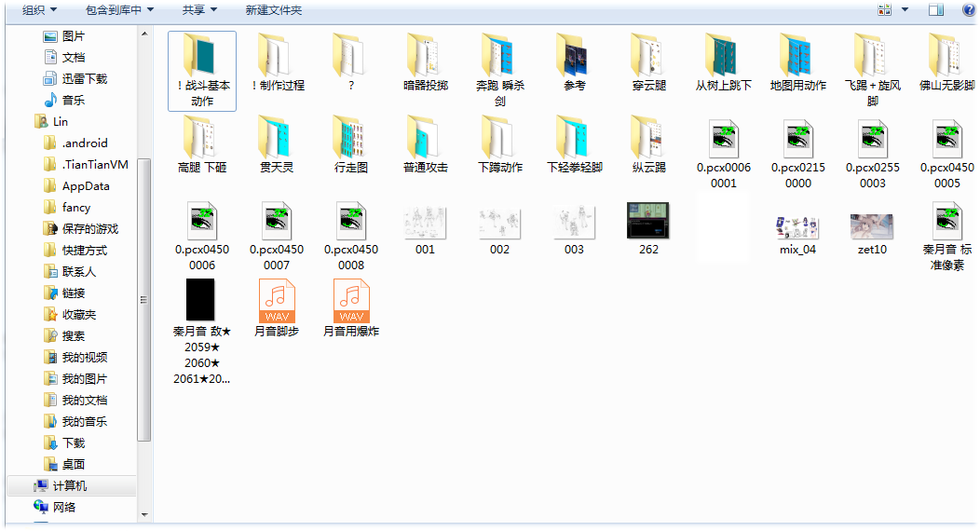This screenshot has height=531, width=980.
Task: Select the 奔跑 瞬杀剑 folder
Action: [x=500, y=71]
